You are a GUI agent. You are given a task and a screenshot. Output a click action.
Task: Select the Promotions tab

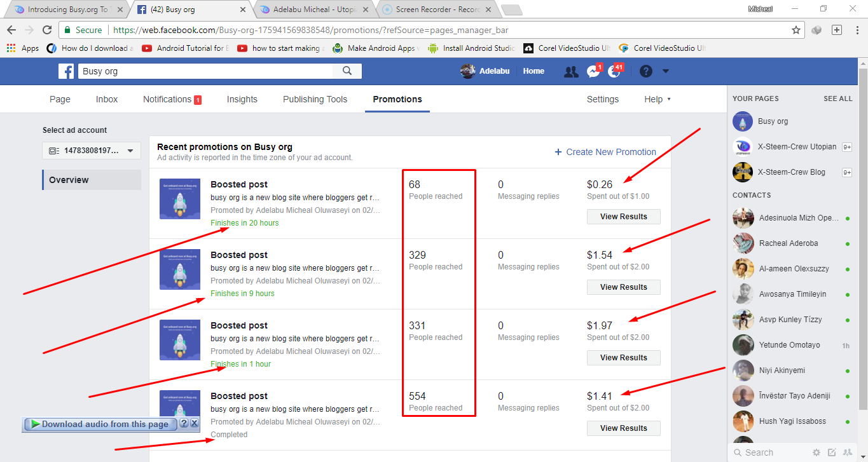pos(397,99)
